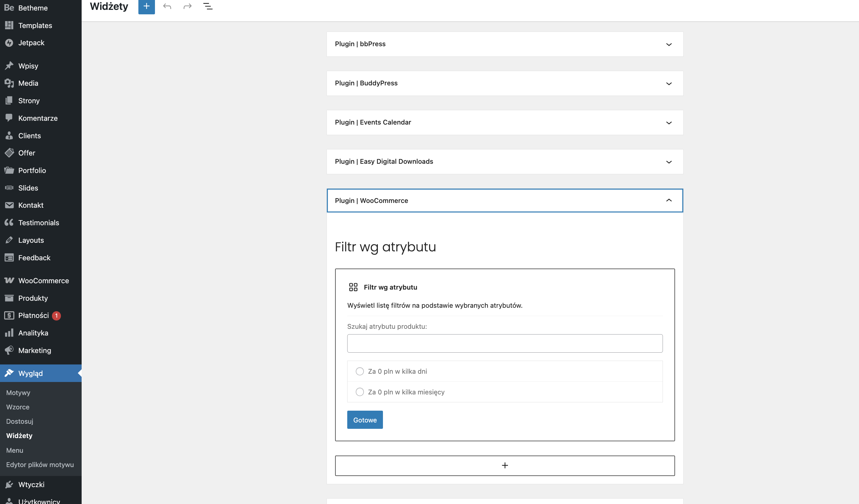Click the Filtr wg atrybutu block icon
859x504 pixels.
tap(353, 287)
